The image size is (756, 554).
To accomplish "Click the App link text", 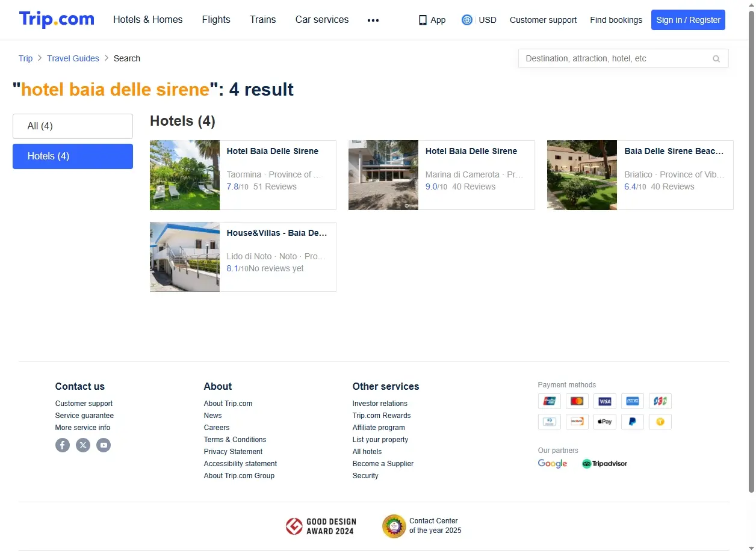I will click(438, 20).
